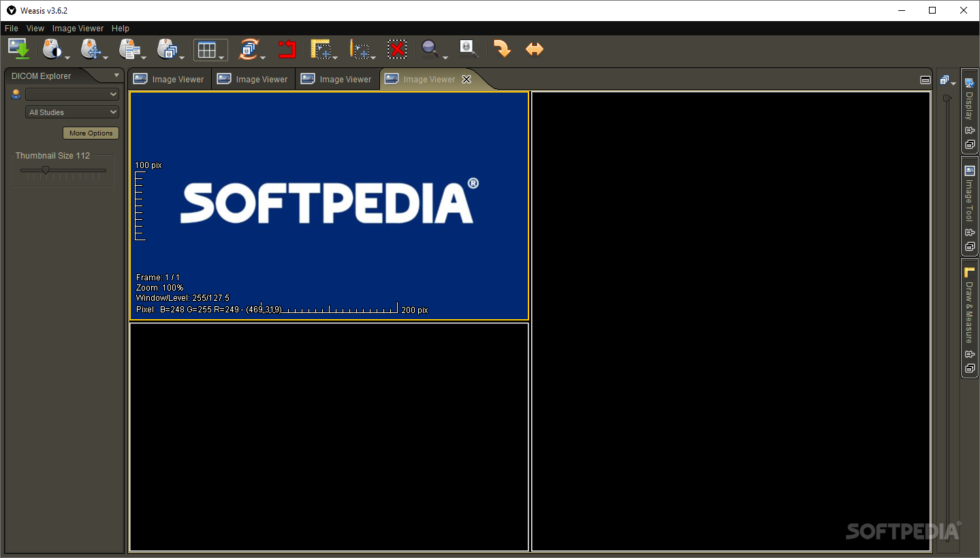
Task: Expand the drawing tool dropdown arrow
Action: (374, 57)
